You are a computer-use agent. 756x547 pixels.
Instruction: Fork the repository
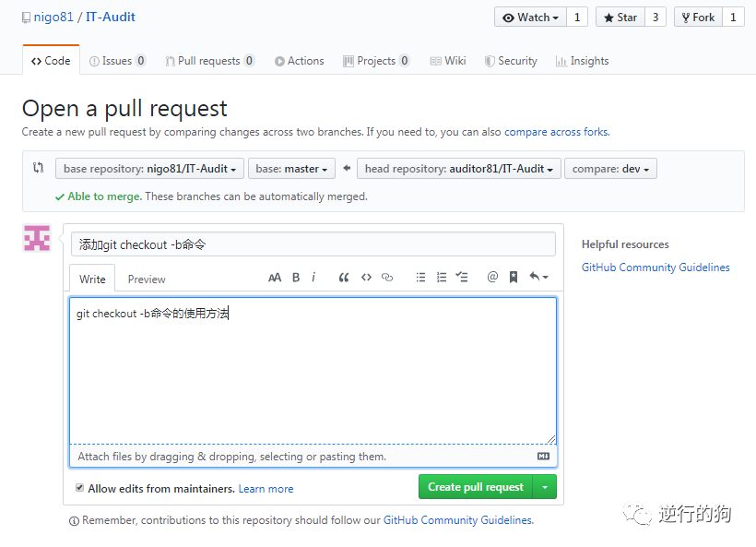pyautogui.click(x=698, y=18)
